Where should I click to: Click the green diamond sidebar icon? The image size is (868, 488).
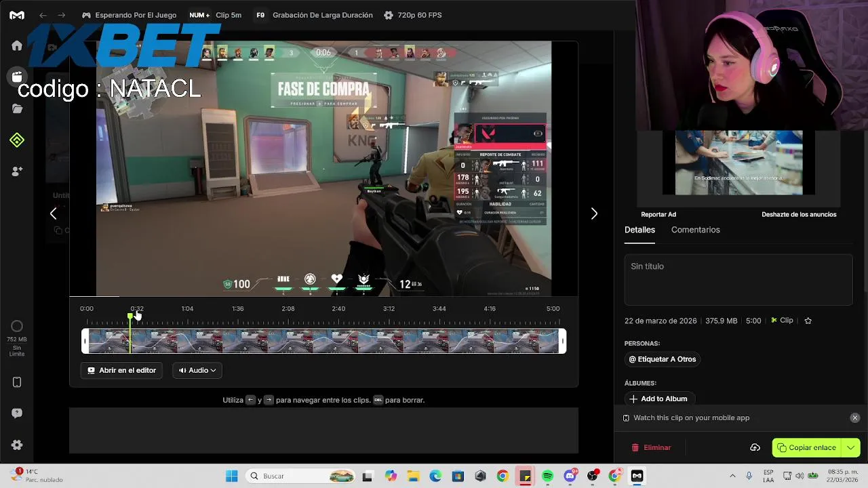[17, 140]
